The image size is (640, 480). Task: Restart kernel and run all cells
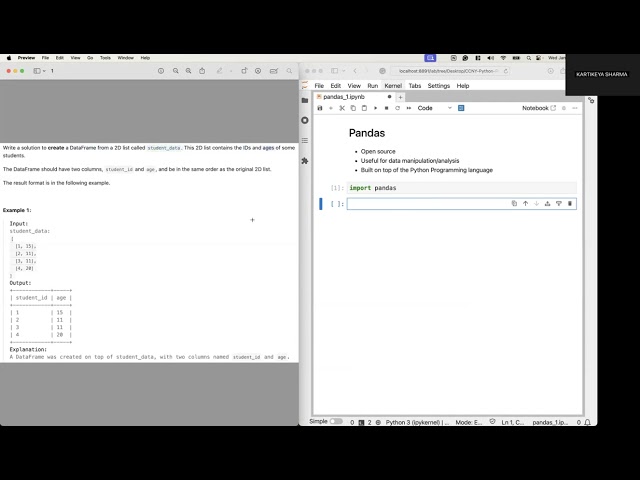409,108
